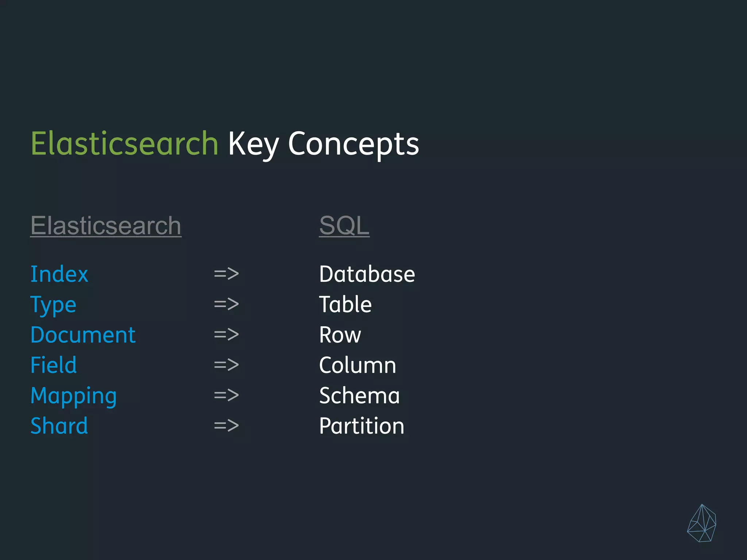747x560 pixels.
Task: Click the Column text
Action: 357,365
